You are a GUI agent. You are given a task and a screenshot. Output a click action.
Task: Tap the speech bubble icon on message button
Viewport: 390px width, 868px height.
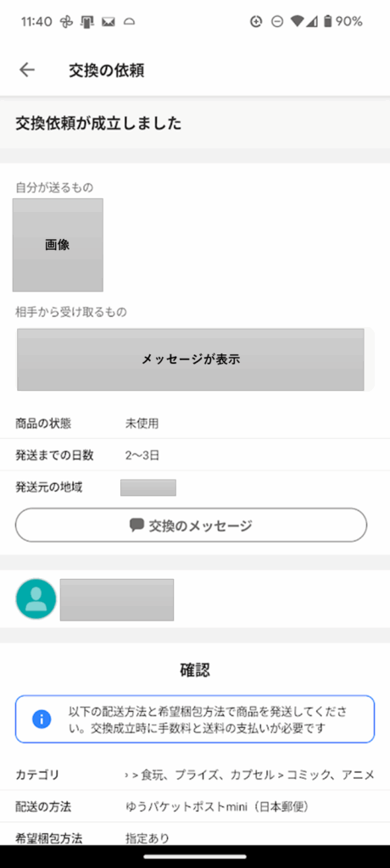point(136,525)
